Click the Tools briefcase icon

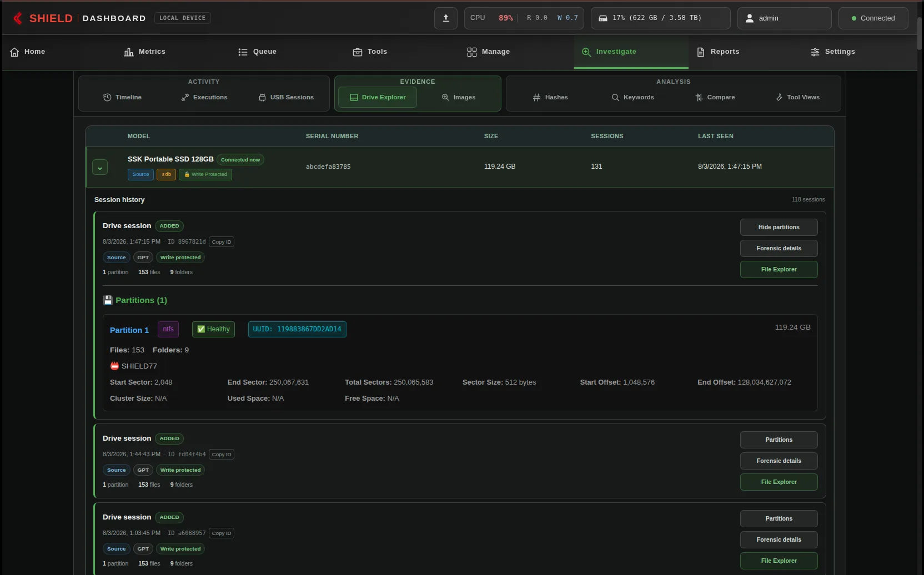358,52
